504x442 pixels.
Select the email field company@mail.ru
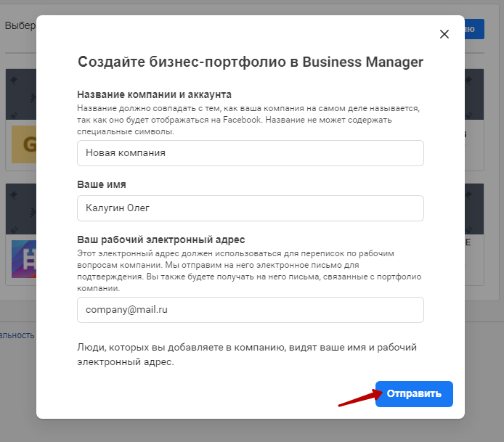251,310
